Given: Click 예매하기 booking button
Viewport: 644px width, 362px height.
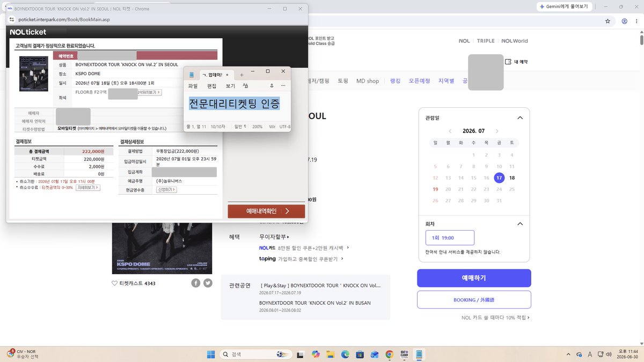Looking at the screenshot, I should click(x=474, y=278).
